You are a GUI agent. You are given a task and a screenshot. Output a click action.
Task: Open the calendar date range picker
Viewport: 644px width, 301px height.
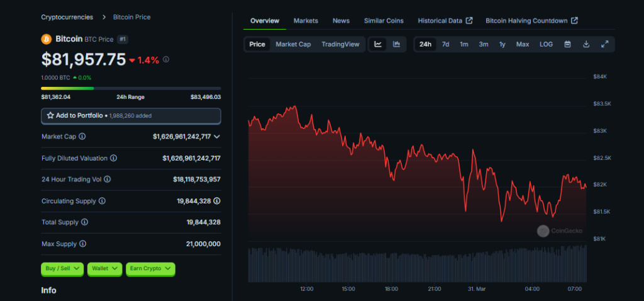(x=568, y=45)
